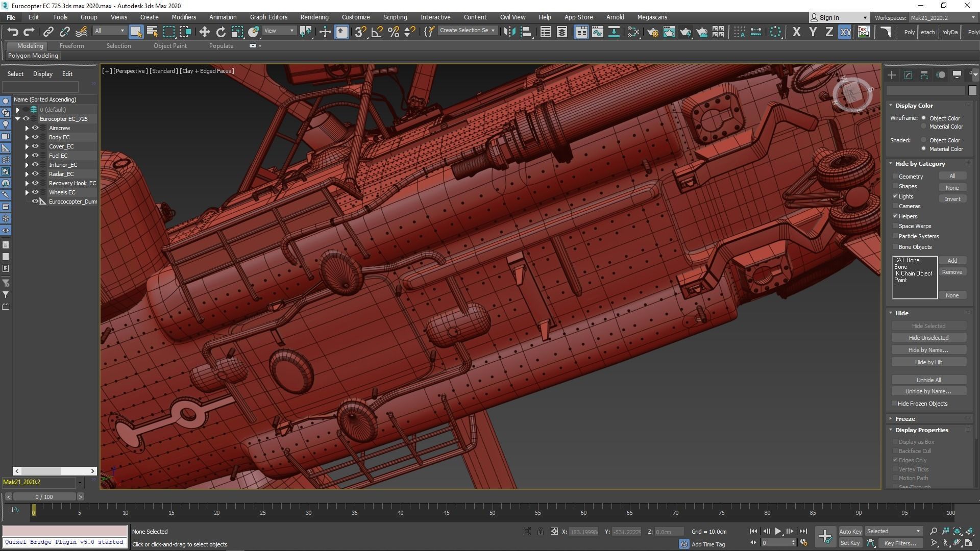
Task: Click the Mirror tool icon
Action: pos(509,32)
